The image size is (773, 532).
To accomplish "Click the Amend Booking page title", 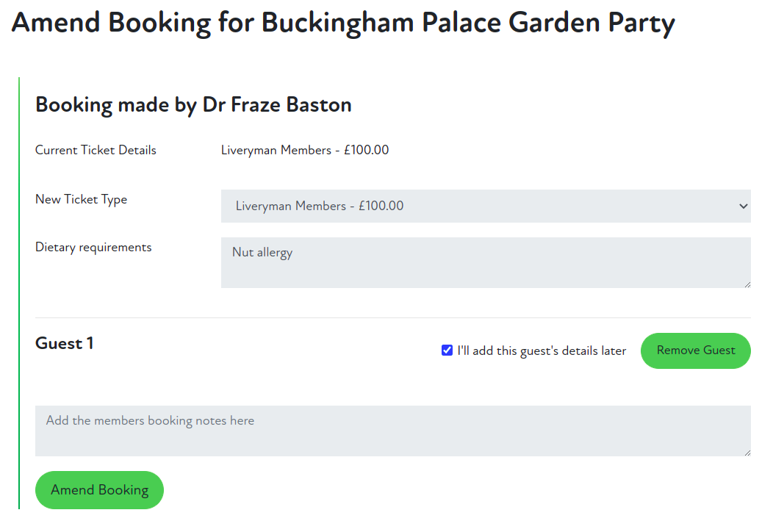I will (343, 24).
